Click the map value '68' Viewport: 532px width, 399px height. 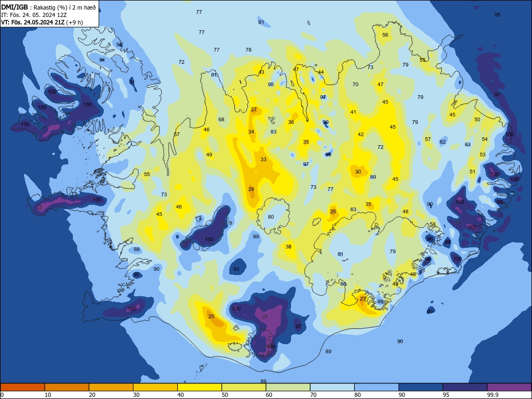coord(221,119)
